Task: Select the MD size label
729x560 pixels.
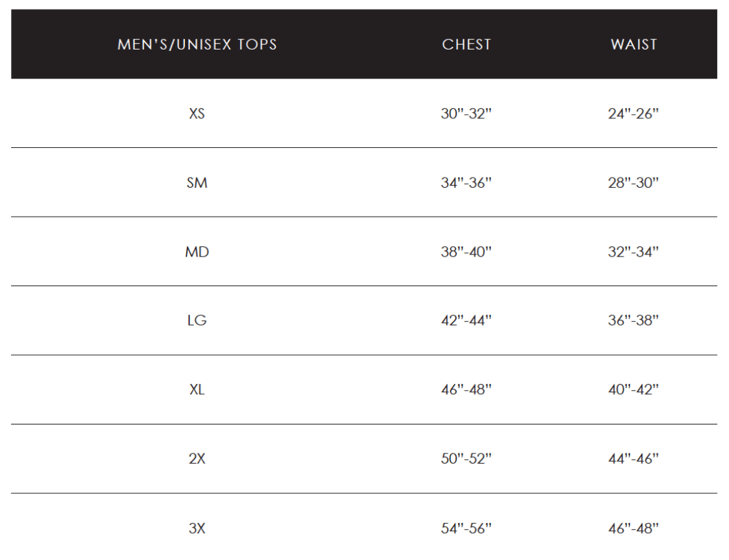Action: 197,252
